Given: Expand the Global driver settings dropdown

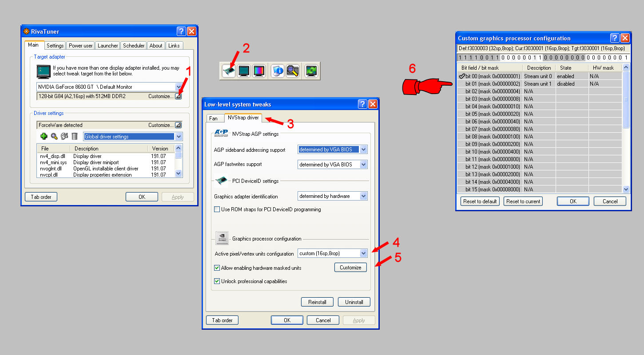Looking at the screenshot, I should coord(179,137).
